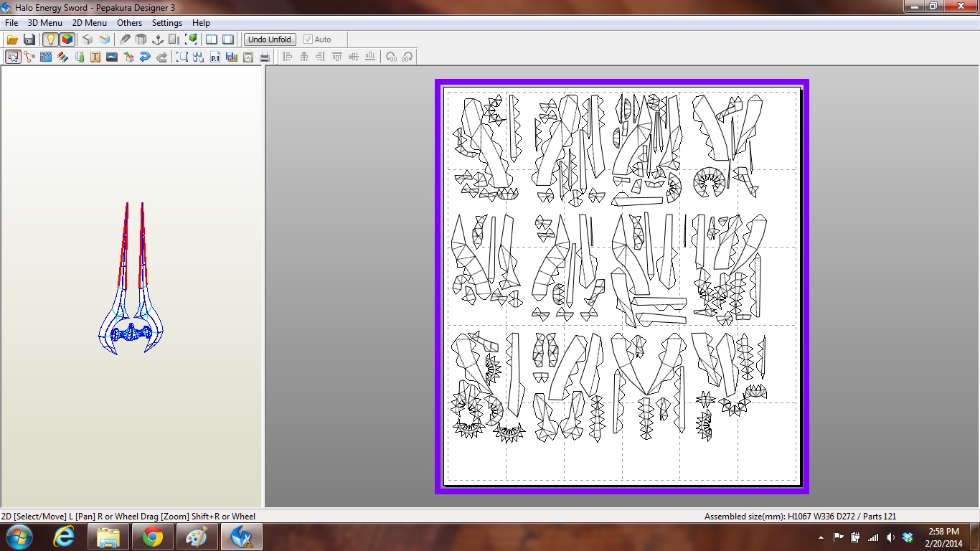Click the align vertical middle icon
This screenshot has width=980, height=551.
coord(354,57)
